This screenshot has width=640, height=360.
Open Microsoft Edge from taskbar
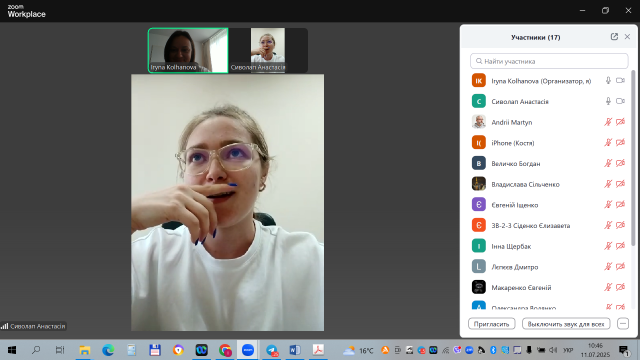[x=108, y=350]
